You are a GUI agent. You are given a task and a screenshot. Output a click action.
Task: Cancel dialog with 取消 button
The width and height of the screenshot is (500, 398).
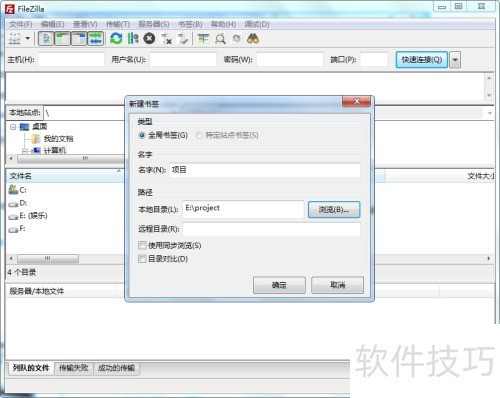tap(337, 285)
